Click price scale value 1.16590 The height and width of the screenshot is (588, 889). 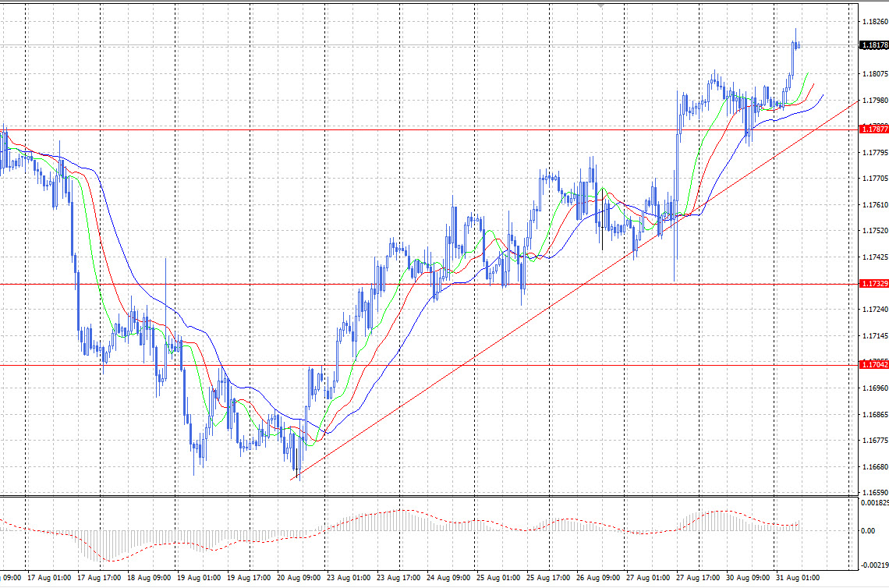coord(875,493)
